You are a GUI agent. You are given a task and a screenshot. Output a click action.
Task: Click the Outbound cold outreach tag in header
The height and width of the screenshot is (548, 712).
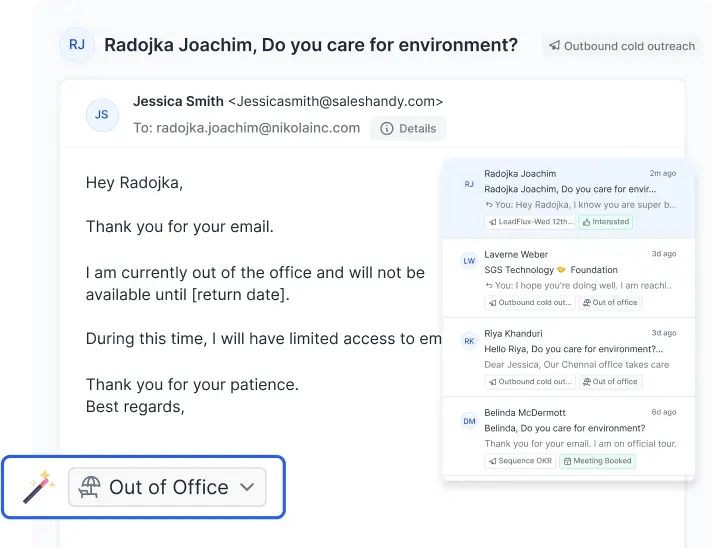click(621, 46)
